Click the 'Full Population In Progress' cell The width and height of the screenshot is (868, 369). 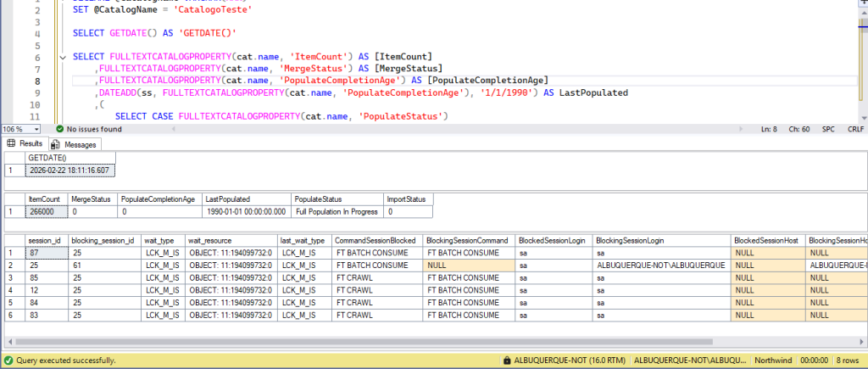tap(337, 211)
